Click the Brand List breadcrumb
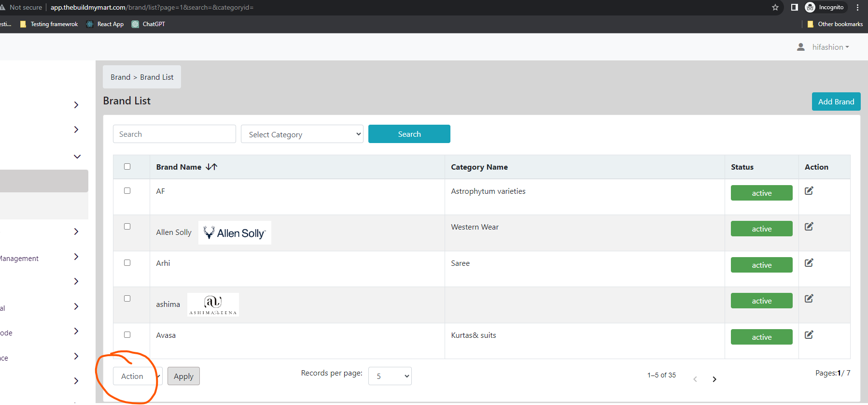Image resolution: width=868 pixels, height=405 pixels. [x=157, y=77]
